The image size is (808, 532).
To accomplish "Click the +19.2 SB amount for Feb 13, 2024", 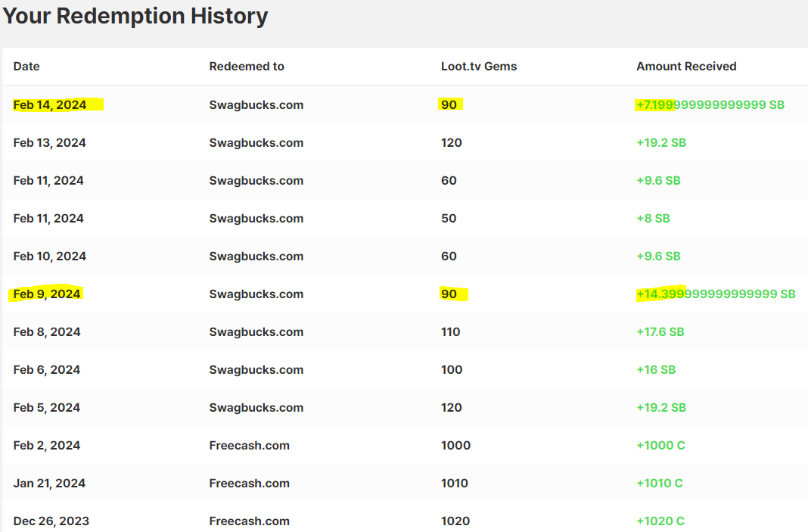I will click(x=661, y=143).
